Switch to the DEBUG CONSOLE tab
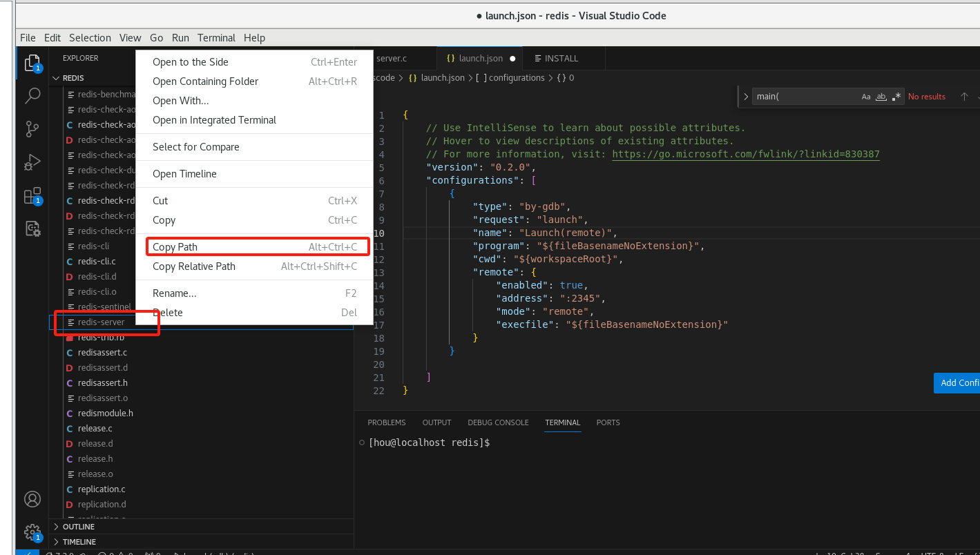This screenshot has width=980, height=555. [x=498, y=422]
